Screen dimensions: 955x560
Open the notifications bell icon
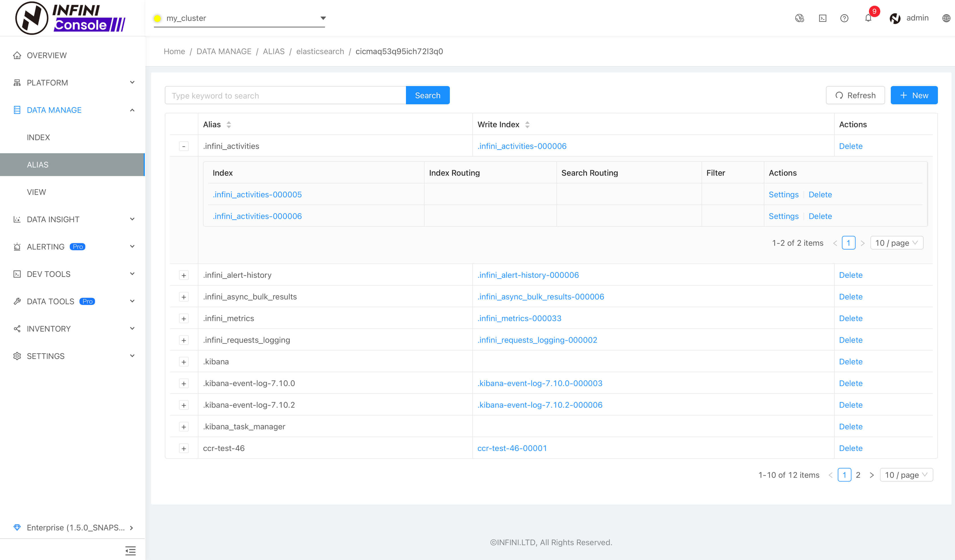[868, 18]
